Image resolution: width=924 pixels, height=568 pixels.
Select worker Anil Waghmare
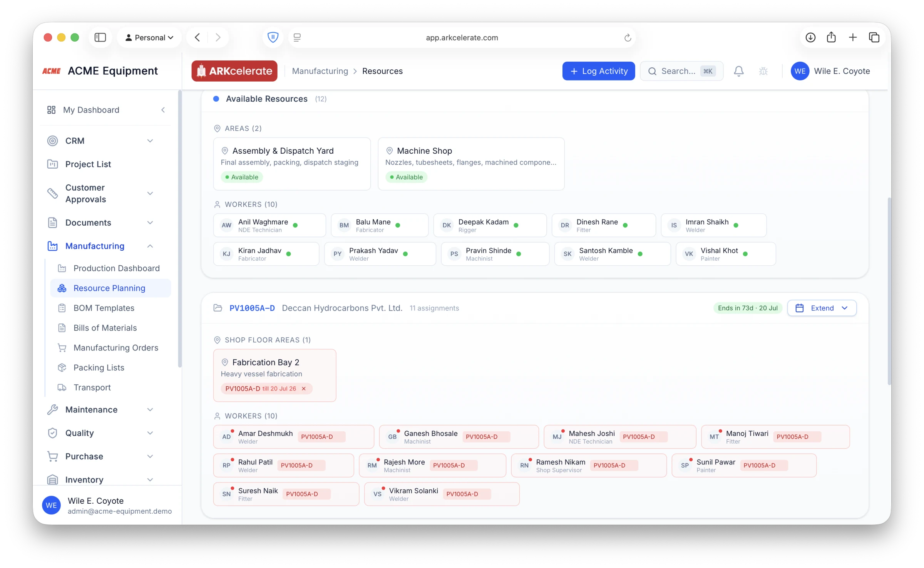point(269,225)
